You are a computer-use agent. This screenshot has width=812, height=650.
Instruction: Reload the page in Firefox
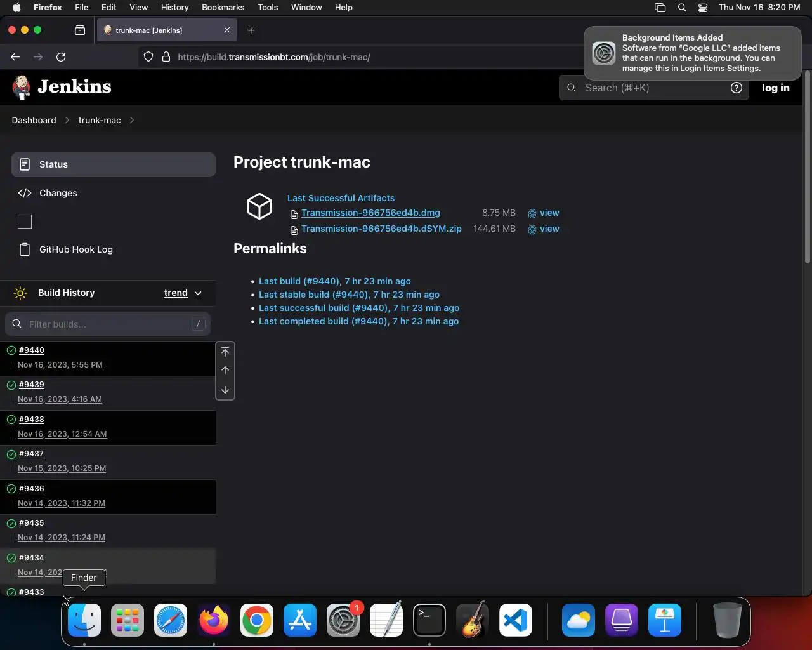(61, 57)
